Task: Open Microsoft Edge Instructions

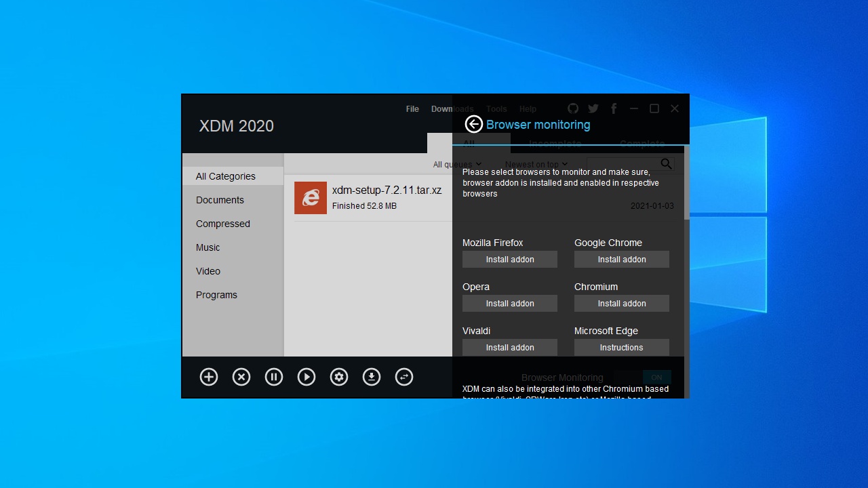Action: tap(622, 348)
